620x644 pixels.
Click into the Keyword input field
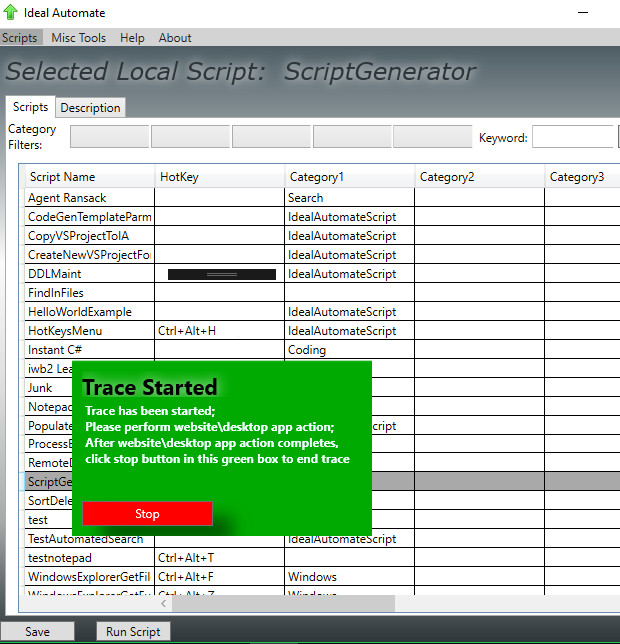pos(573,137)
